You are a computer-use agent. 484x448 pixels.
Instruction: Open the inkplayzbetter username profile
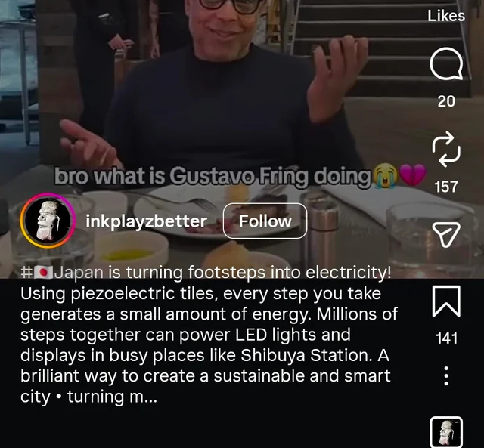(x=146, y=221)
